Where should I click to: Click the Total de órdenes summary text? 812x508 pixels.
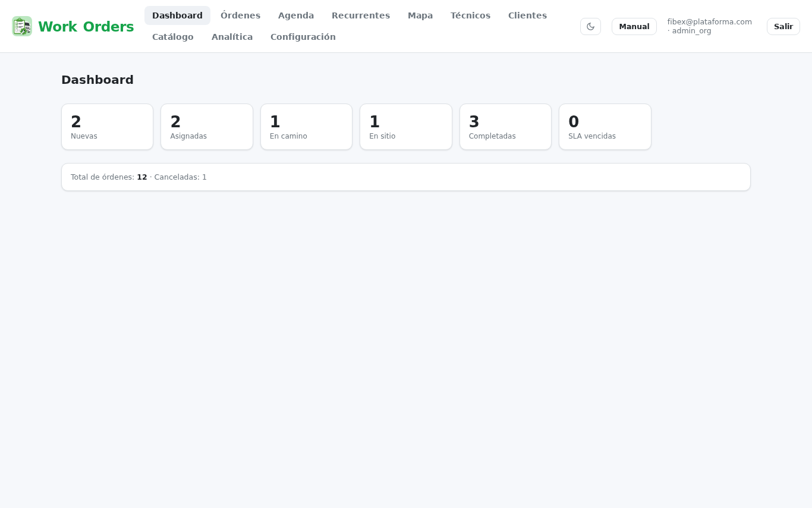point(109,177)
